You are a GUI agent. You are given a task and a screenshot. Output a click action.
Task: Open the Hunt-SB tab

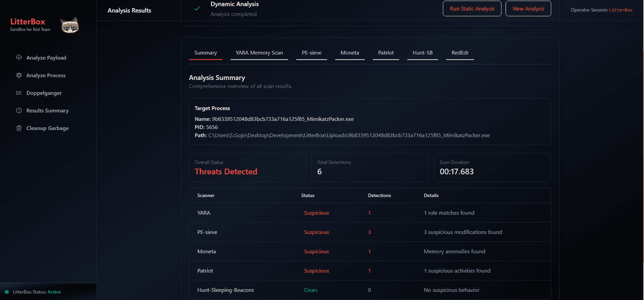click(x=422, y=53)
